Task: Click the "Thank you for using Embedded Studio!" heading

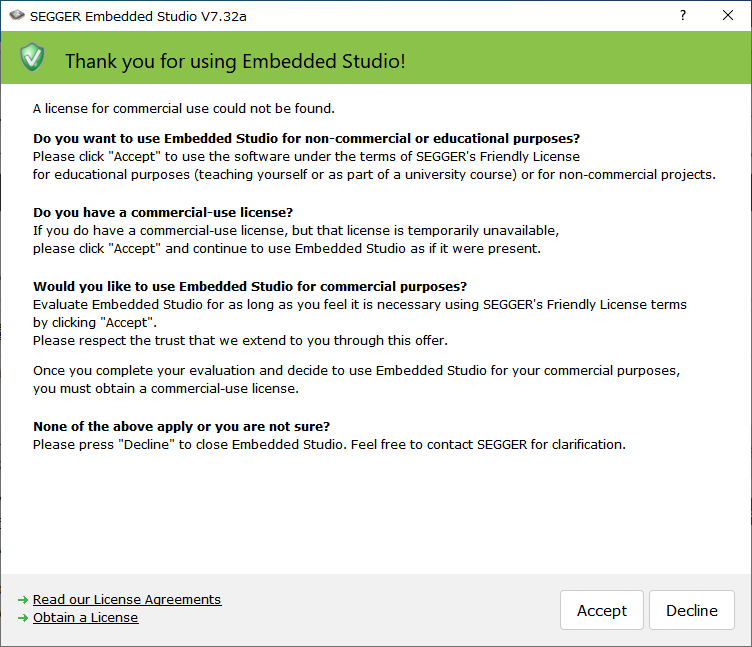Action: (x=235, y=61)
